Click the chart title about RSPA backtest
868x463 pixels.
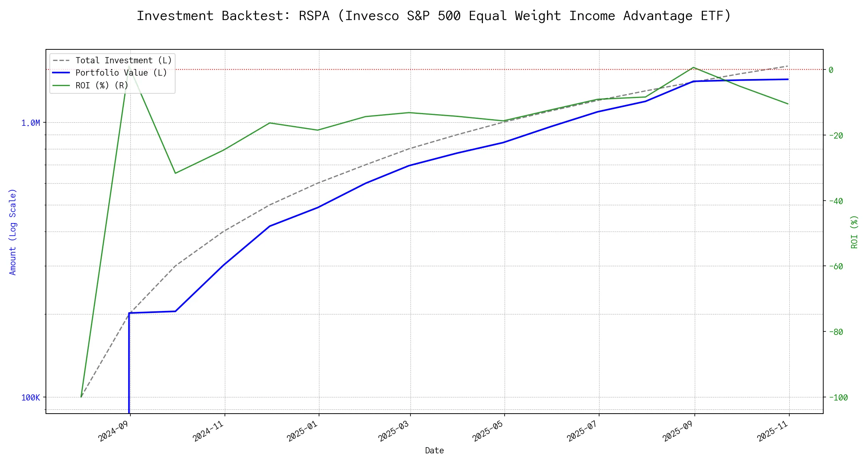click(x=434, y=16)
